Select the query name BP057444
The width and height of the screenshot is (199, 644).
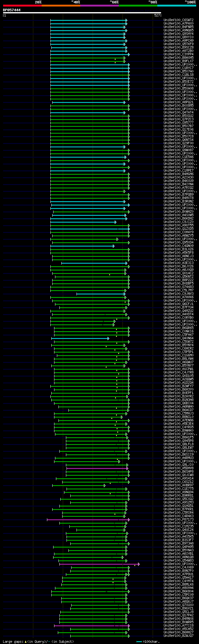click(12, 10)
